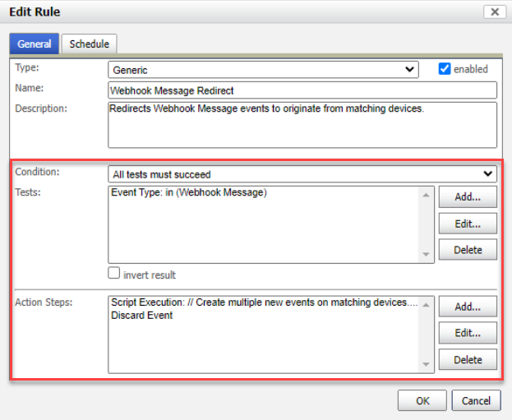Select the General tab
This screenshot has width=512, height=420.
[34, 44]
